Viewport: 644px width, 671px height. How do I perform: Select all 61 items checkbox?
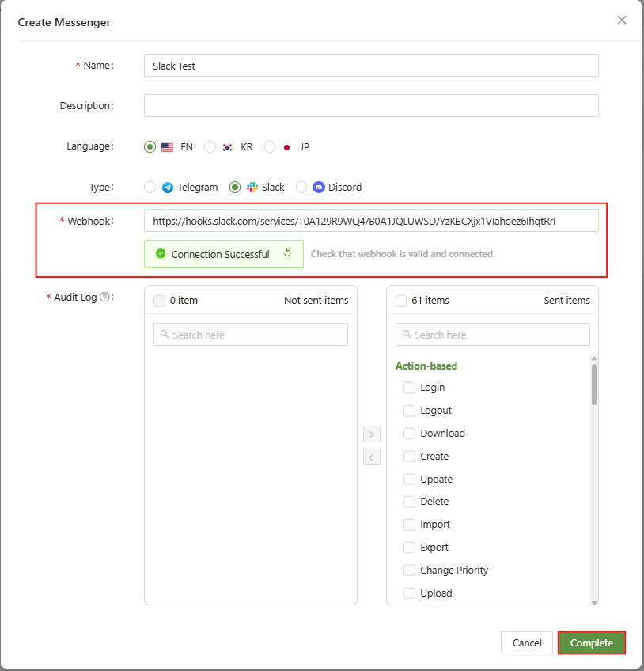(401, 301)
